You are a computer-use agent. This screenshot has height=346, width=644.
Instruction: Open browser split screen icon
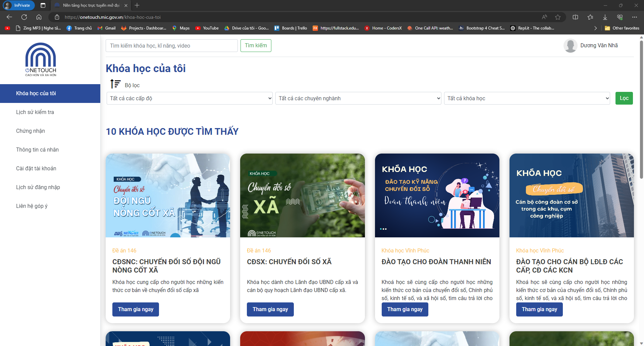click(576, 17)
